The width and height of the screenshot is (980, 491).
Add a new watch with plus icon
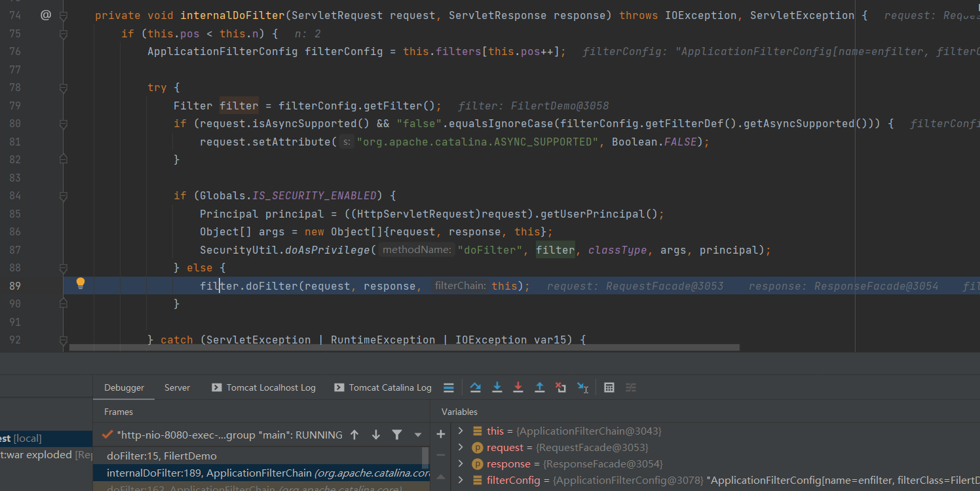tap(441, 434)
